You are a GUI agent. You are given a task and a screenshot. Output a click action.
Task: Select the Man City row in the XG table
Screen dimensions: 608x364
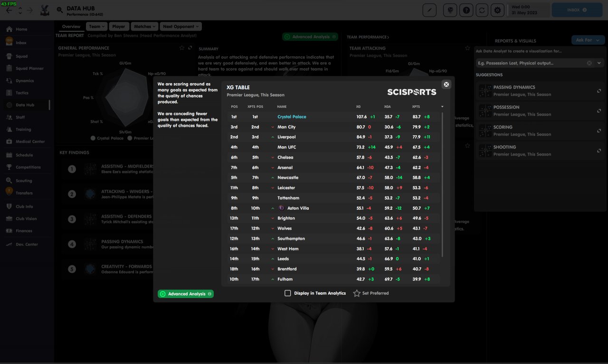pos(332,127)
